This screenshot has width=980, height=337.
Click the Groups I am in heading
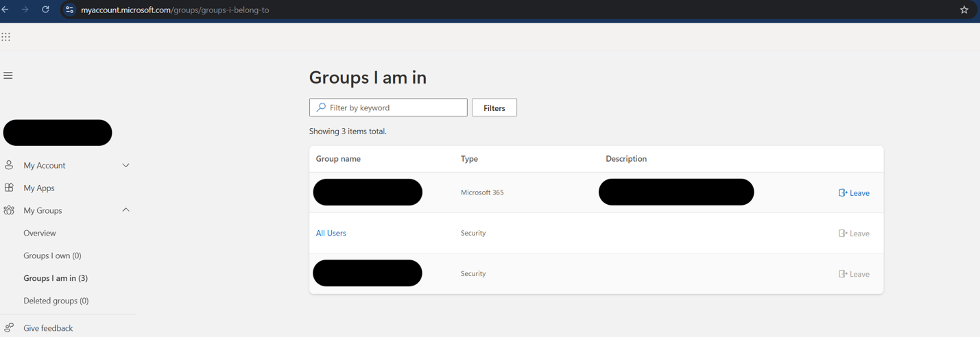coord(368,77)
